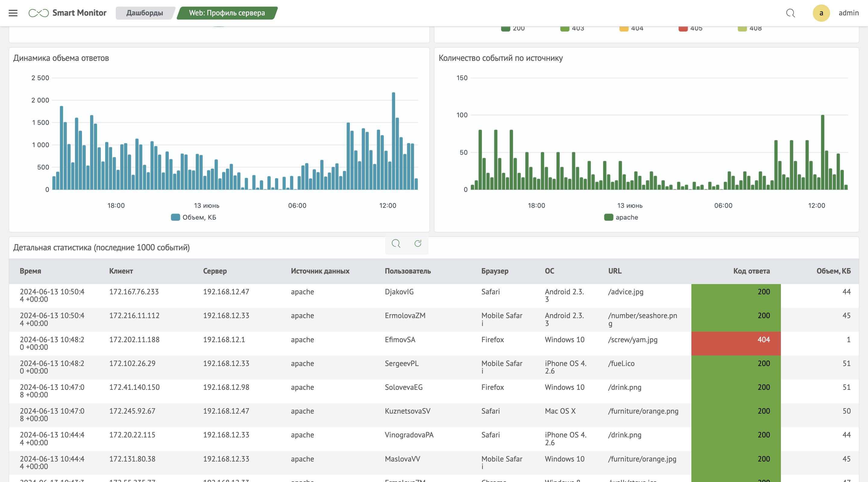Open the global search magnifier icon
The height and width of the screenshot is (482, 868).
point(790,13)
